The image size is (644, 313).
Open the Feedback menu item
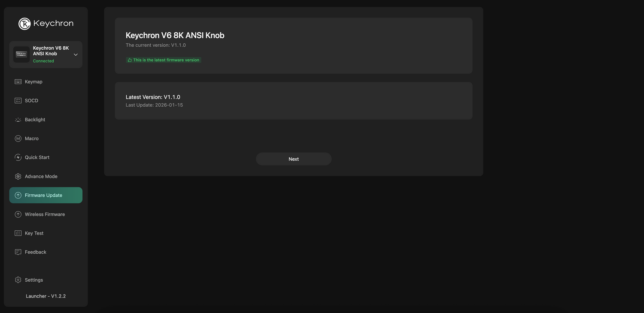(x=36, y=252)
